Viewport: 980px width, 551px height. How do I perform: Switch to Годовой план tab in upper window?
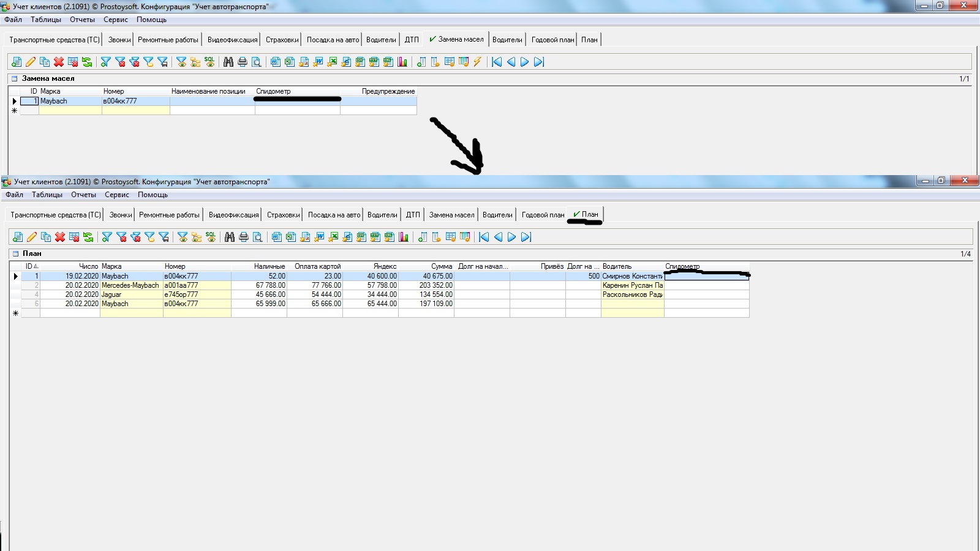pos(552,40)
